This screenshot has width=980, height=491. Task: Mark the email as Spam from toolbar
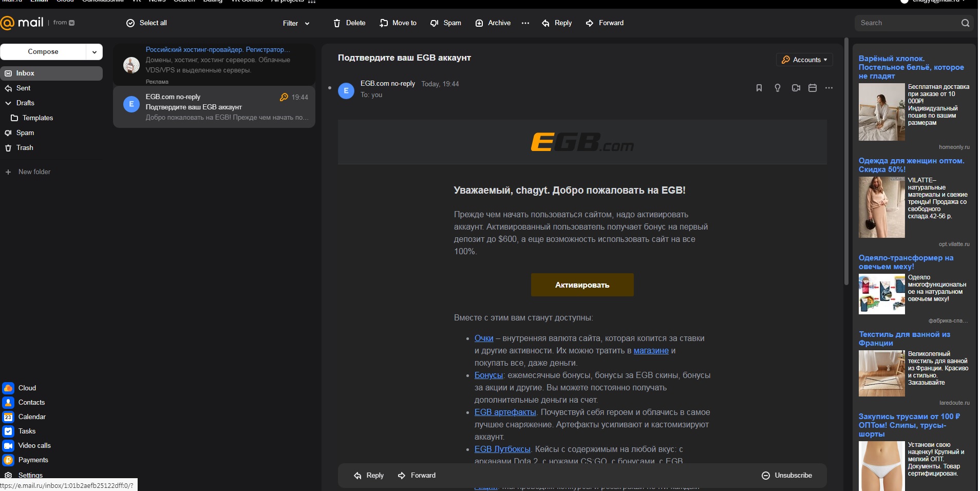(x=446, y=23)
